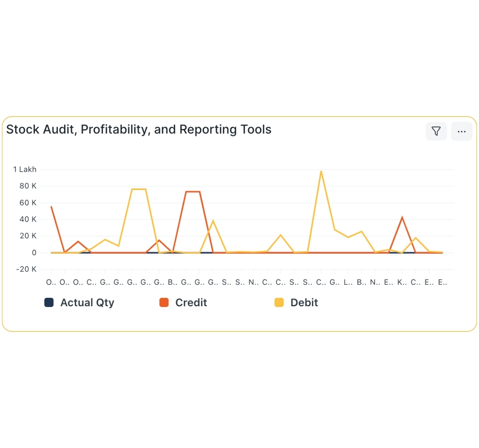Click the K.. x-axis label

point(402,282)
